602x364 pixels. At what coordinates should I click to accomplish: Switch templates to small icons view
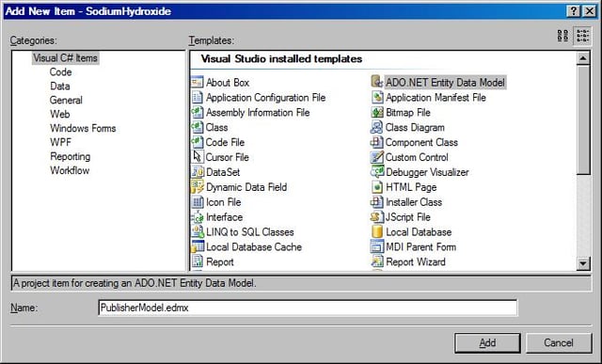point(582,36)
